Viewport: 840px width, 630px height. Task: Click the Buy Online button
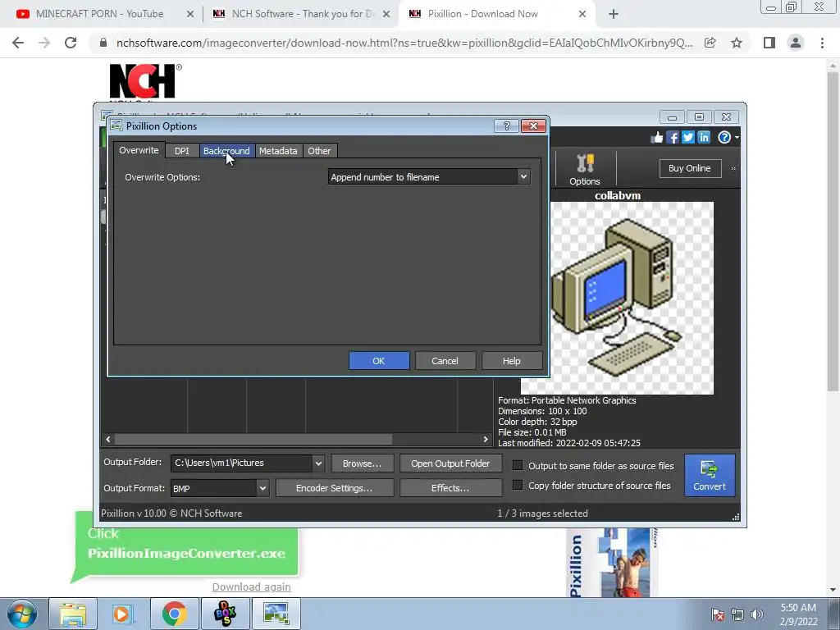click(689, 168)
